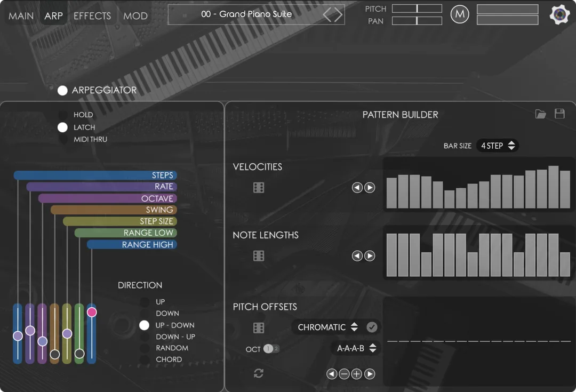
Task: Randomize the Note Lengths pattern with dice icon
Action: coord(259,255)
